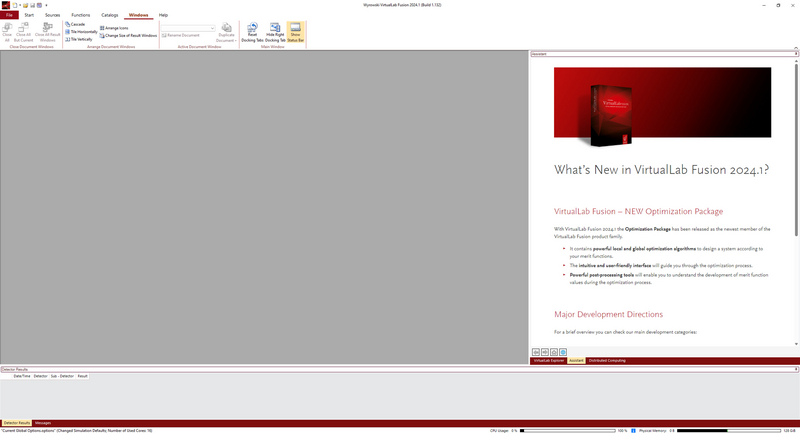Open the quick access toolbar customize arrow

click(x=46, y=5)
